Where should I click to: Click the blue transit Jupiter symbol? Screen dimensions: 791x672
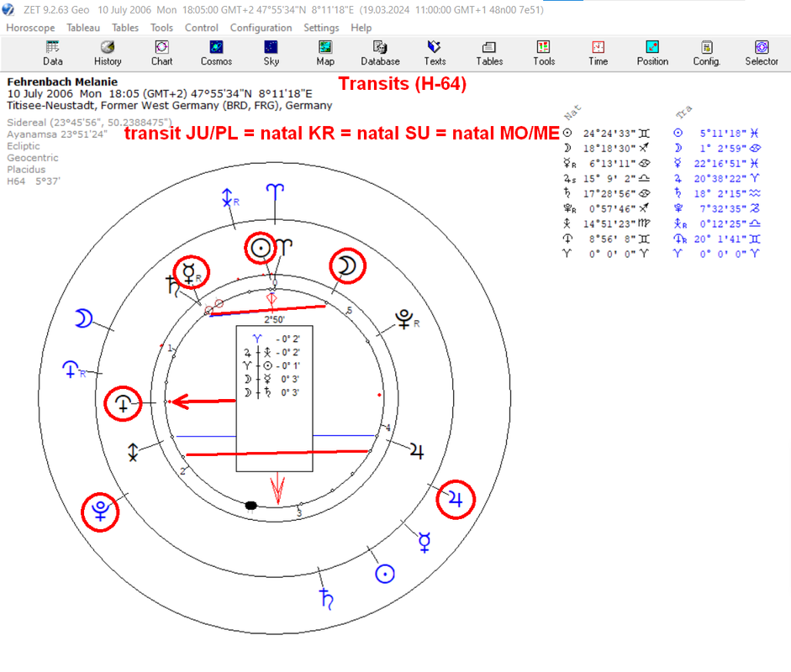click(455, 499)
